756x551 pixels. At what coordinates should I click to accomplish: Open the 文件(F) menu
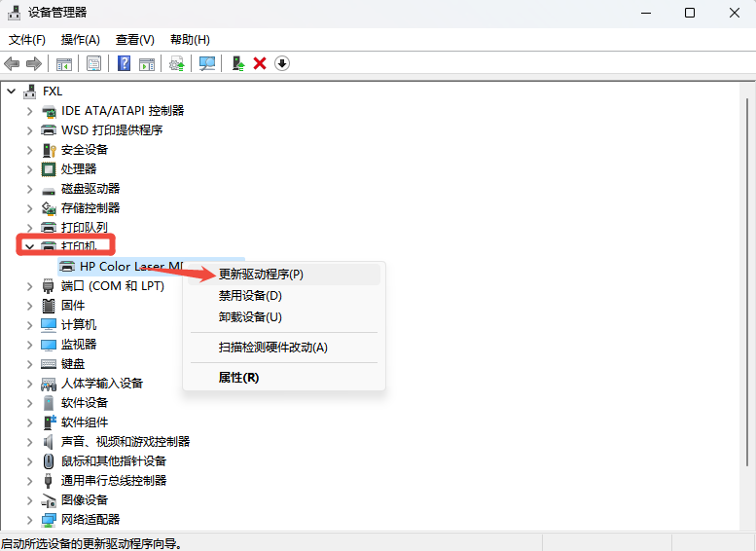27,40
